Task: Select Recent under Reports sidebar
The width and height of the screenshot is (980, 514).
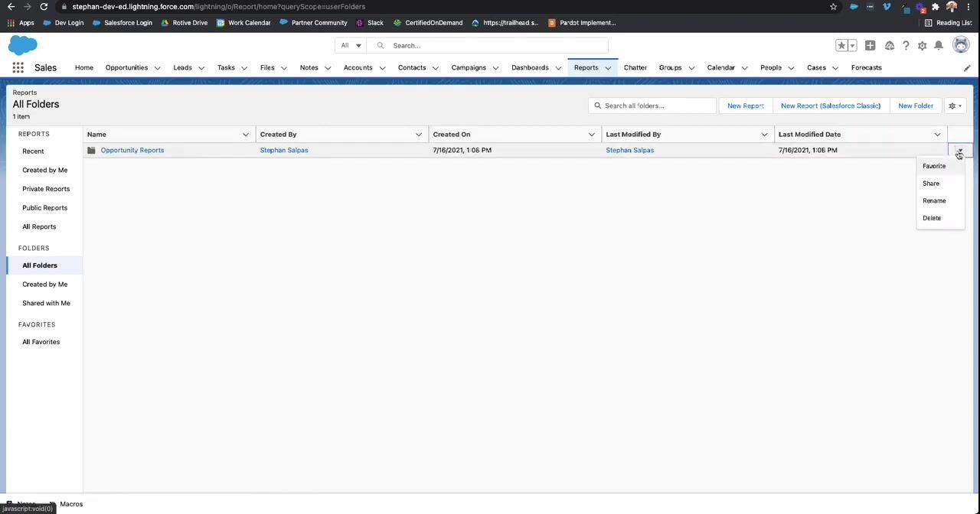Action: [x=33, y=151]
